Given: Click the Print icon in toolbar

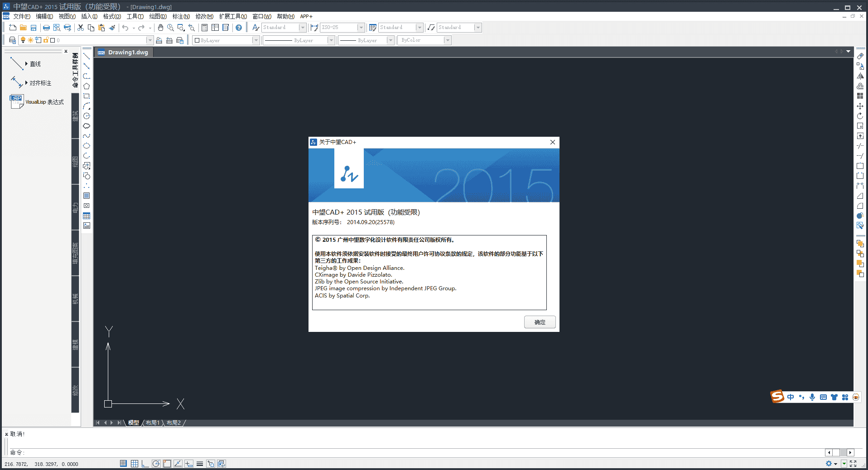Looking at the screenshot, I should point(46,28).
